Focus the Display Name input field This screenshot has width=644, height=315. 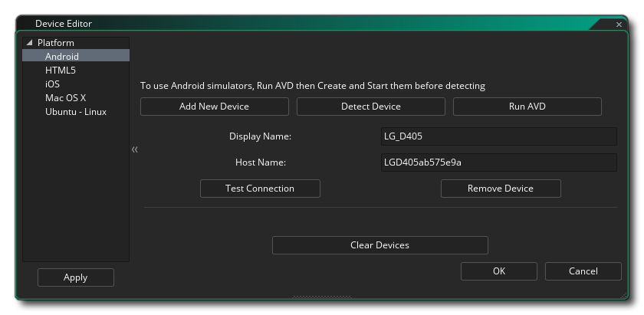pos(499,136)
